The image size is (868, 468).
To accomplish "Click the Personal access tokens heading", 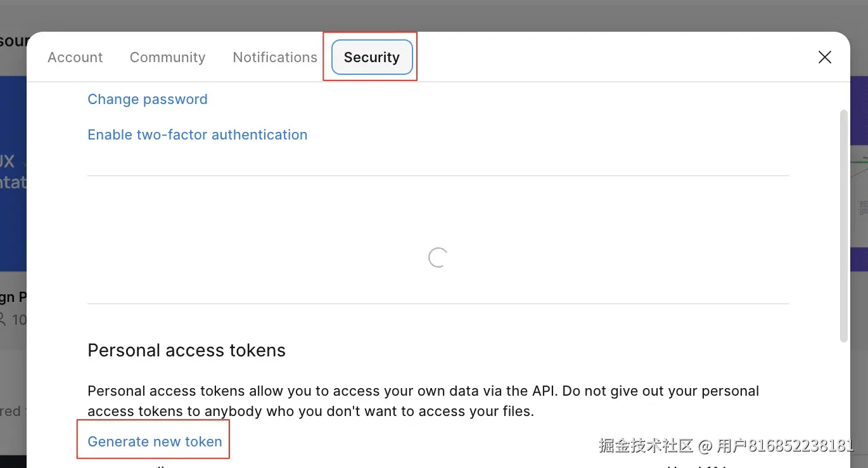I will [x=186, y=350].
